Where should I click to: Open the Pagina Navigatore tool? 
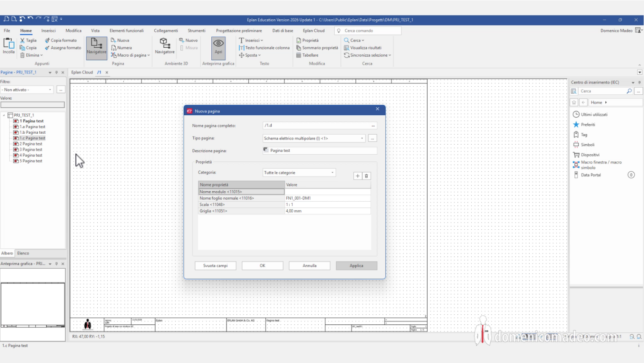point(96,47)
